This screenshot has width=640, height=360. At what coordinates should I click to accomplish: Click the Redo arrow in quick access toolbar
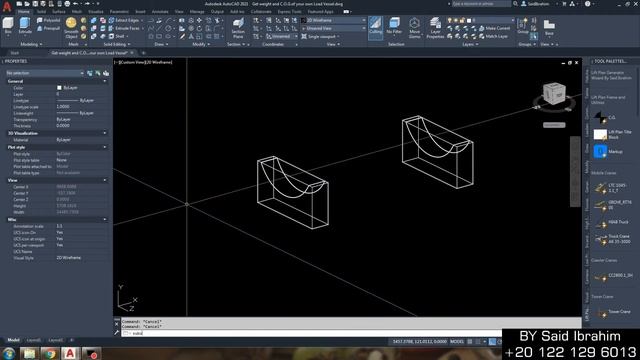coord(87,4)
